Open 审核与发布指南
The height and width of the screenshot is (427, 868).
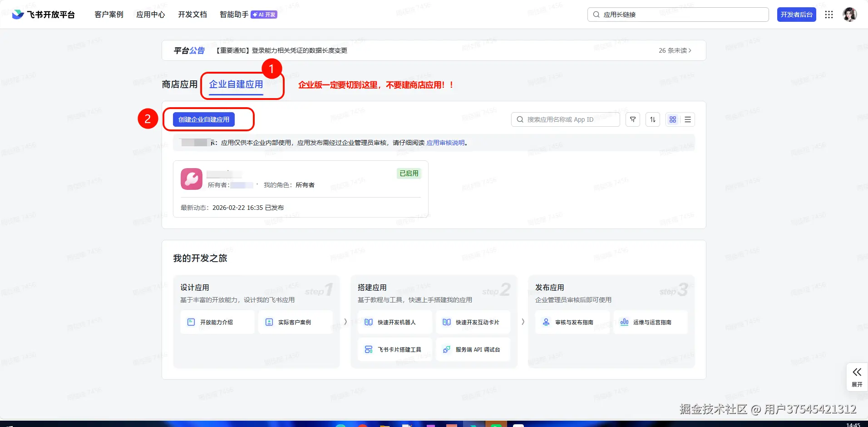tap(572, 322)
